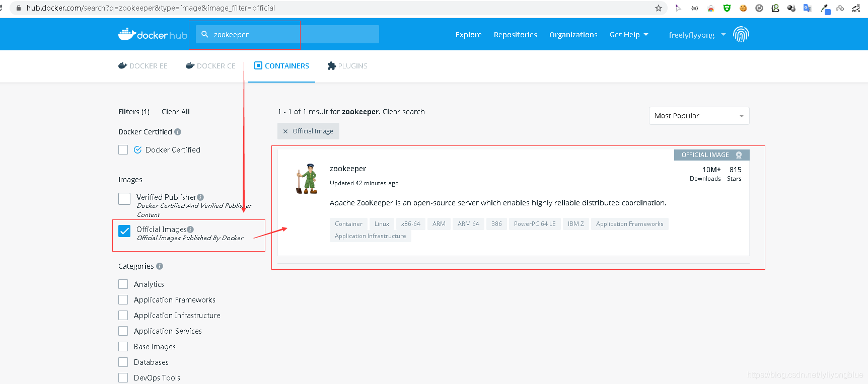
Task: Enable the Docker Certified checkbox
Action: tap(123, 150)
